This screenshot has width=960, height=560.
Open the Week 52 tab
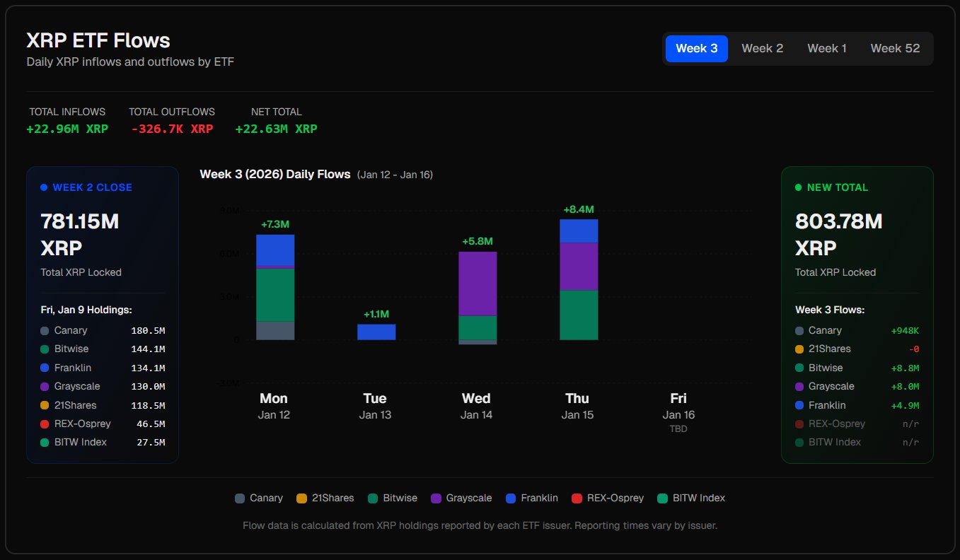[x=895, y=49]
